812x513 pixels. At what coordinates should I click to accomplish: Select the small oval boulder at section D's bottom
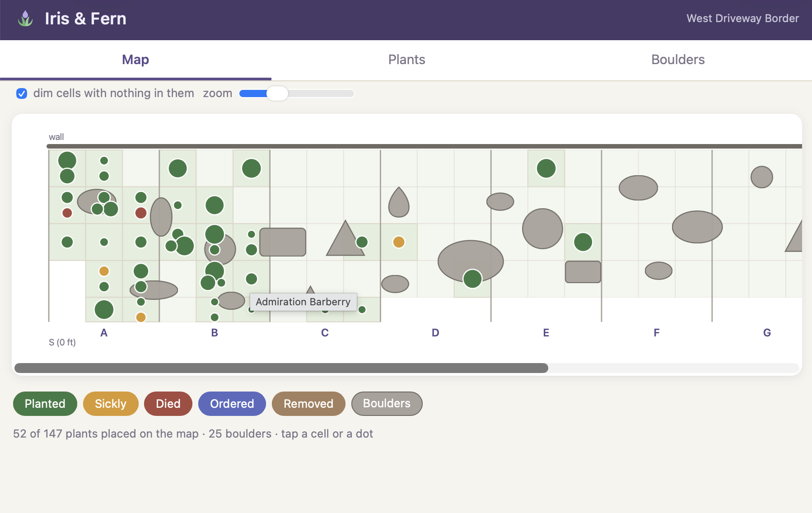(x=395, y=284)
